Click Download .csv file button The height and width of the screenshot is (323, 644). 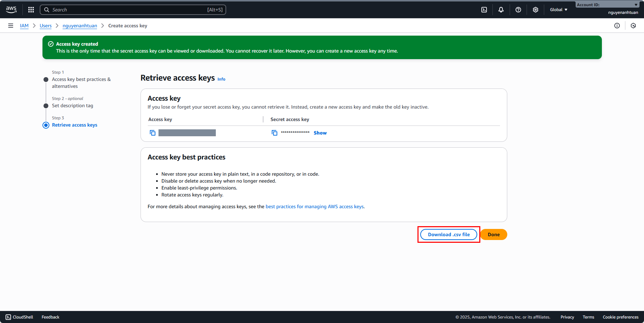[449, 234]
